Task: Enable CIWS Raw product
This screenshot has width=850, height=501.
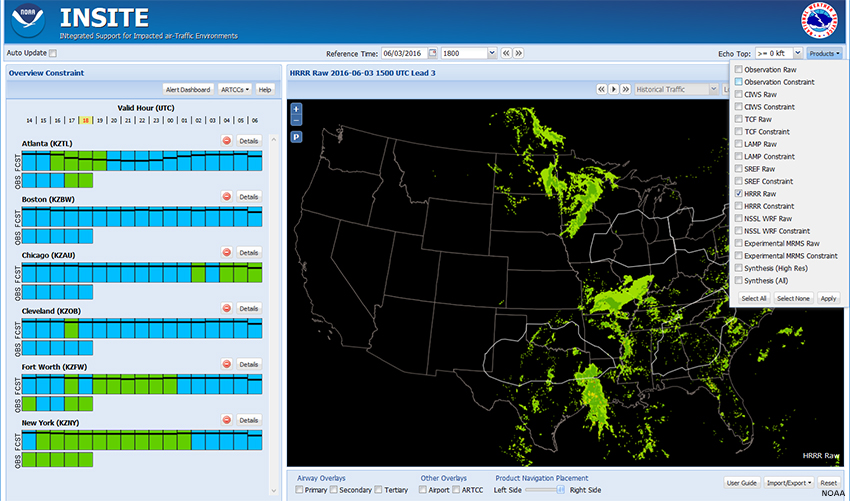Action: click(x=738, y=94)
